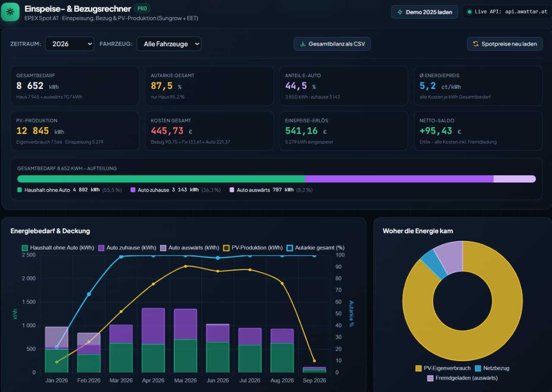Load the Demo 2025 data
Image resolution: width=552 pixels, height=392 pixels.
(425, 12)
